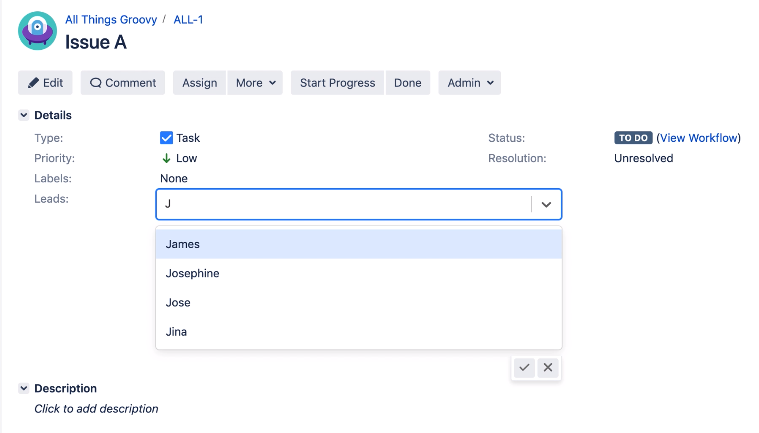Click the Comment button
The width and height of the screenshot is (759, 433).
[x=123, y=83]
